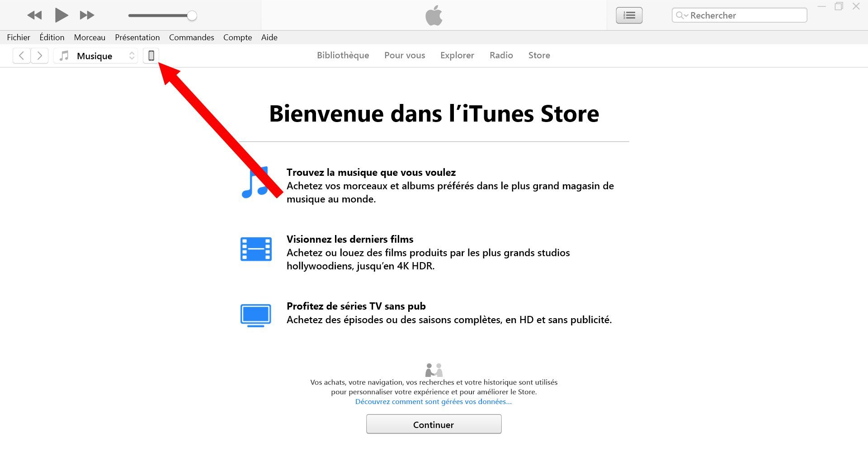Skip forward with the fast-forward button
This screenshot has width=868, height=461.
87,15
